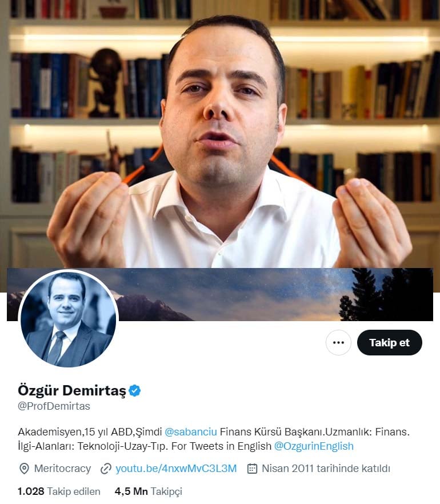Click the large bookshelf photo above the profile
440x504 pixels.
point(220,134)
